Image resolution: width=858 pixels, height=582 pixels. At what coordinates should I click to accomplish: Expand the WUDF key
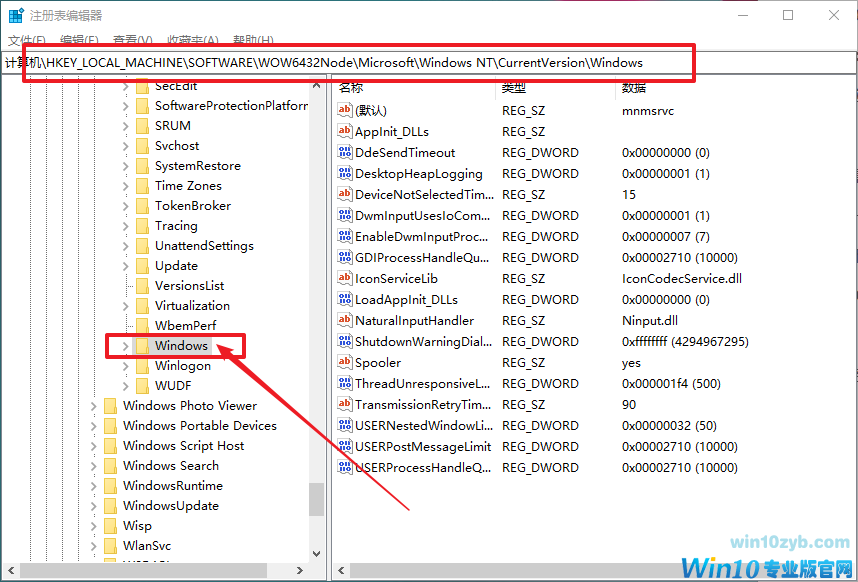pyautogui.click(x=125, y=386)
